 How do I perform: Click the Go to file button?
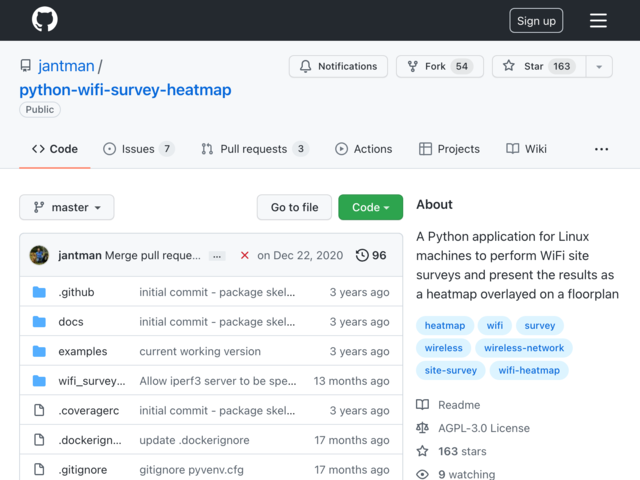click(x=294, y=207)
